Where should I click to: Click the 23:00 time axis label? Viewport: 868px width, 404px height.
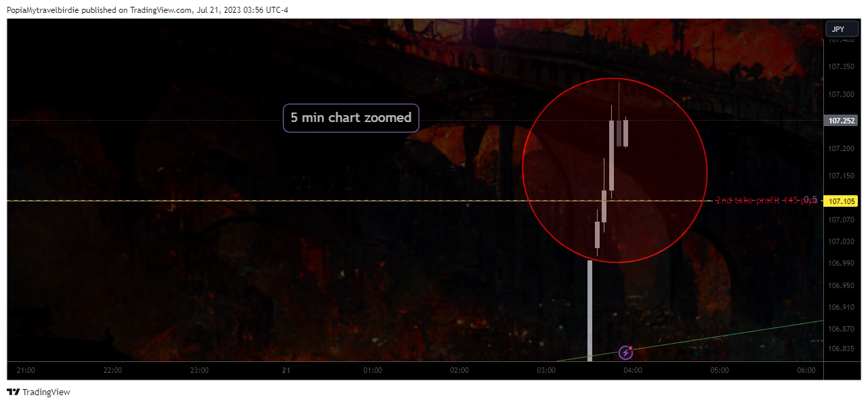click(x=199, y=370)
